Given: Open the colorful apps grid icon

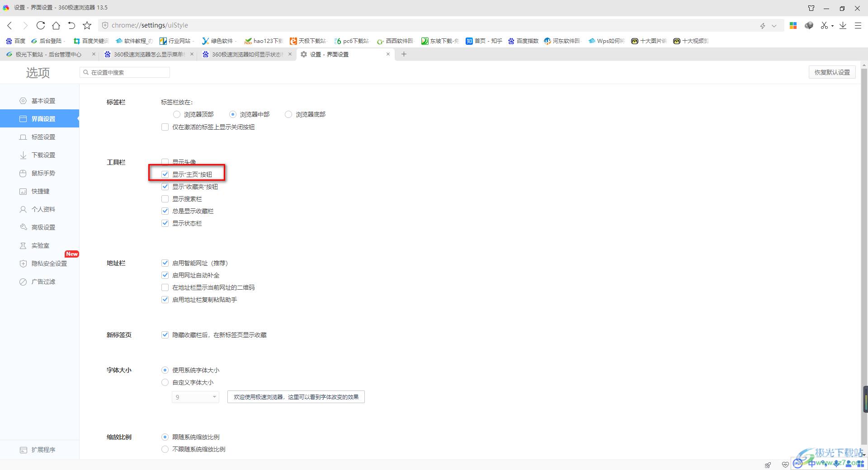Looking at the screenshot, I should click(x=793, y=25).
